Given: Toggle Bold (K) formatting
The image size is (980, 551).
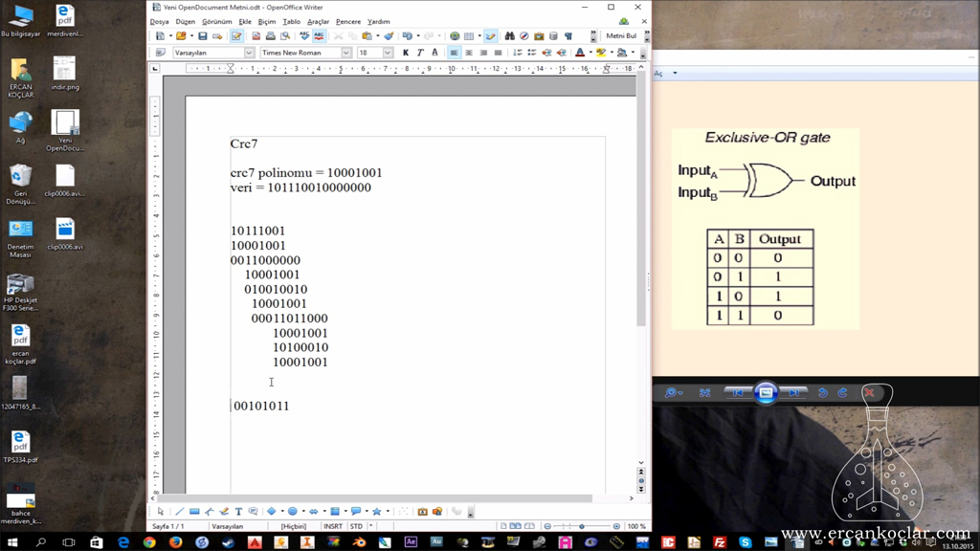Looking at the screenshot, I should 406,53.
